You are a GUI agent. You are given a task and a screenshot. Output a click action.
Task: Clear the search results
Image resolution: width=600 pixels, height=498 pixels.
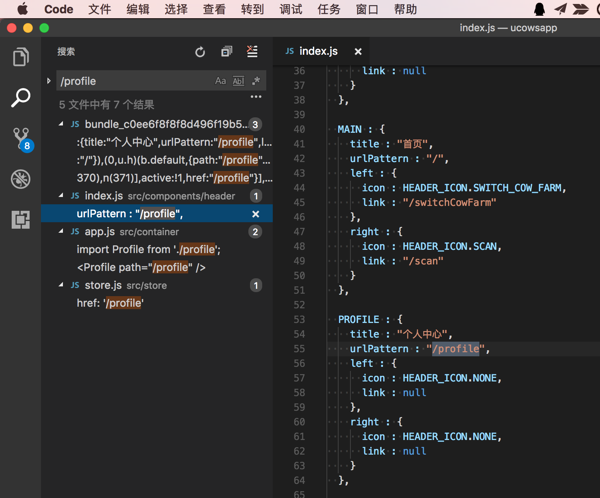[252, 52]
